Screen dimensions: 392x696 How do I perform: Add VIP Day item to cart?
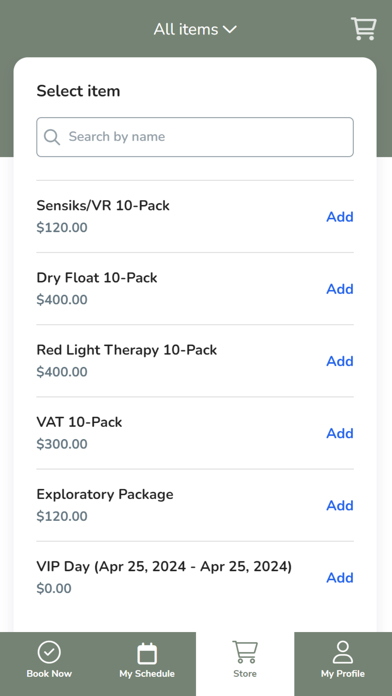(340, 577)
